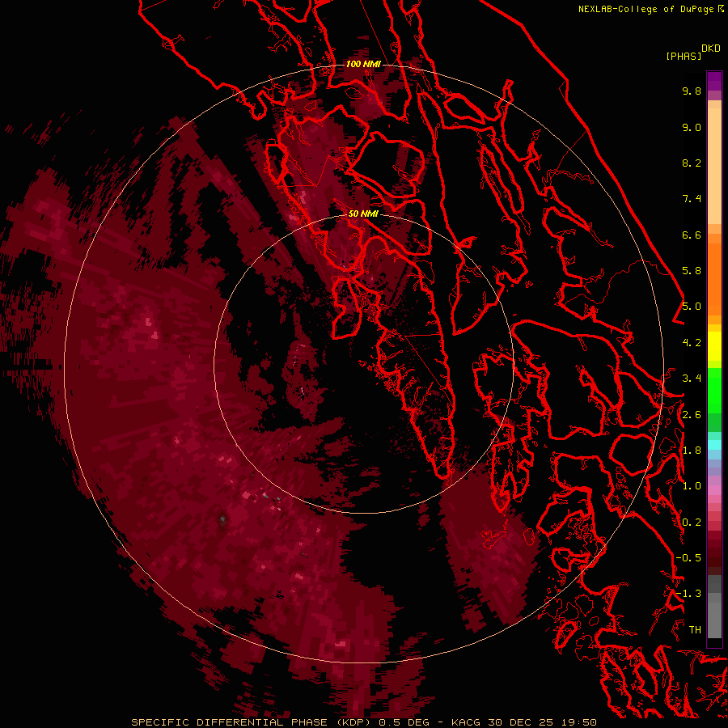Pick the bright green color bar segment

point(714,390)
